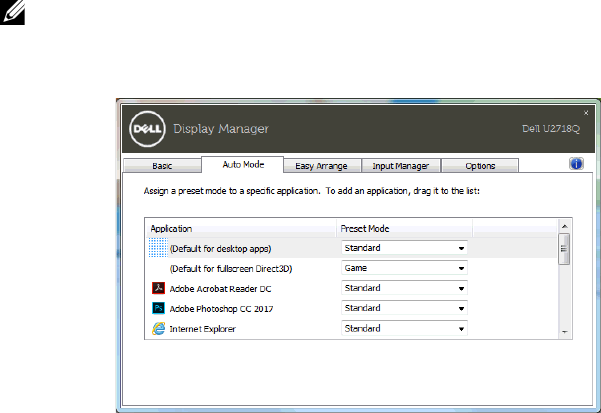Click the list scrollbar thumb
The image size is (601, 413).
564,249
